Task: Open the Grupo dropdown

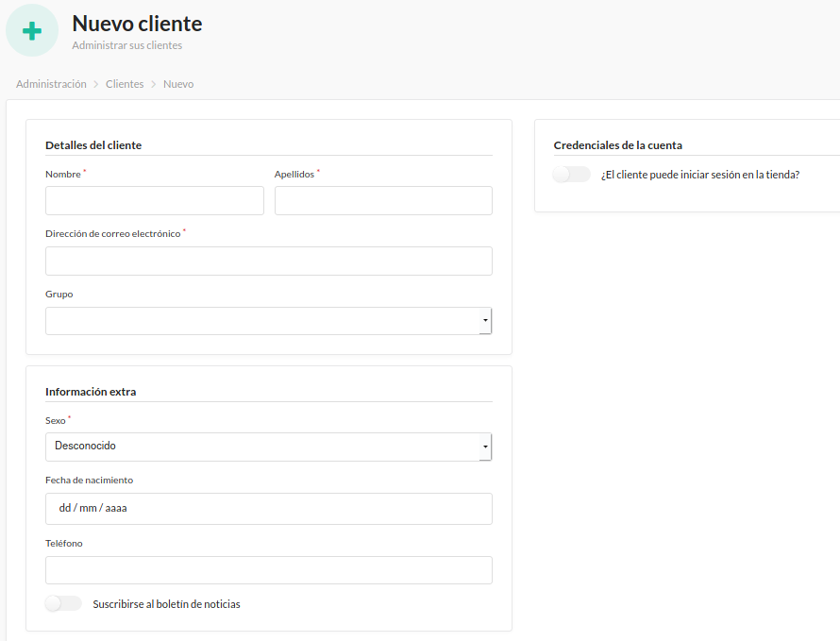Action: pos(269,321)
